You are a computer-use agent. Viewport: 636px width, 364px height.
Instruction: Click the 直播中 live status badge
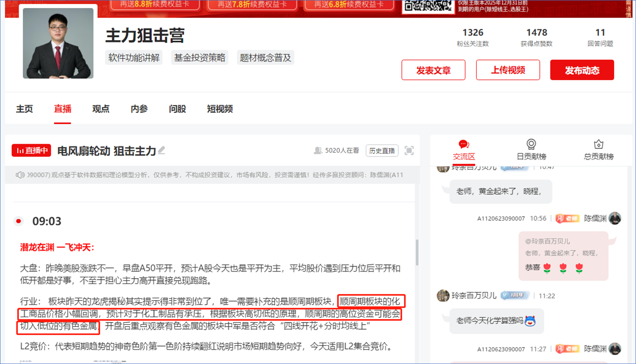(32, 150)
